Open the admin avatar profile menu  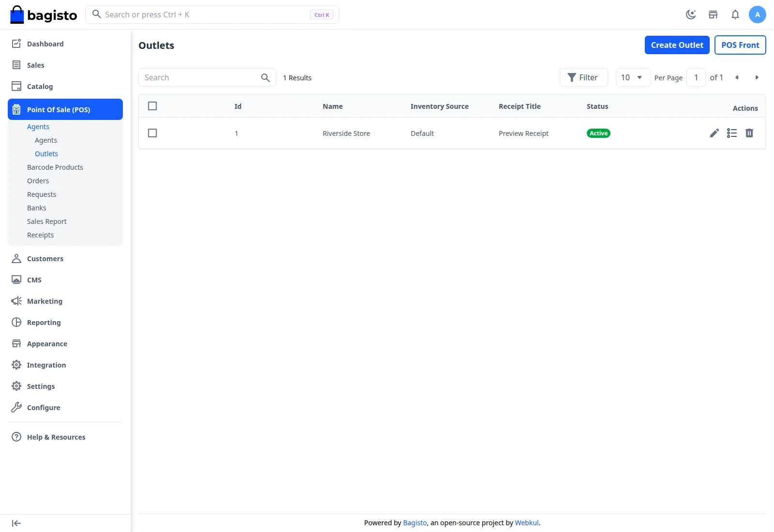coord(758,15)
